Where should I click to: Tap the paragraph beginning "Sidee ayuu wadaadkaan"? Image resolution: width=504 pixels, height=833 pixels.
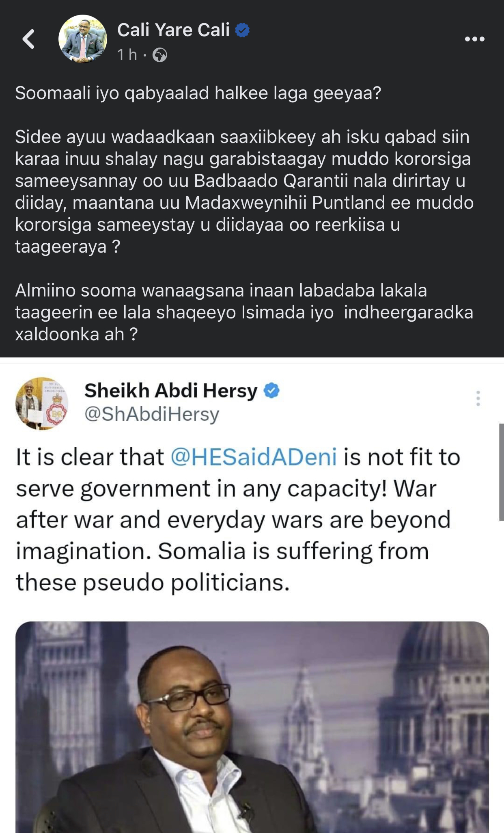[x=244, y=192]
